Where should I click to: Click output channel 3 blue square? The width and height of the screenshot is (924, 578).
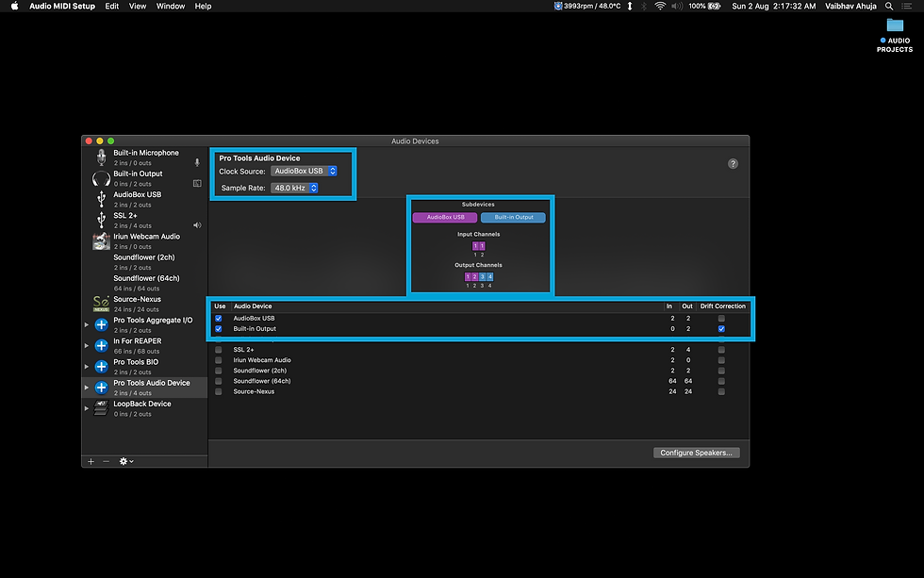tap(482, 277)
